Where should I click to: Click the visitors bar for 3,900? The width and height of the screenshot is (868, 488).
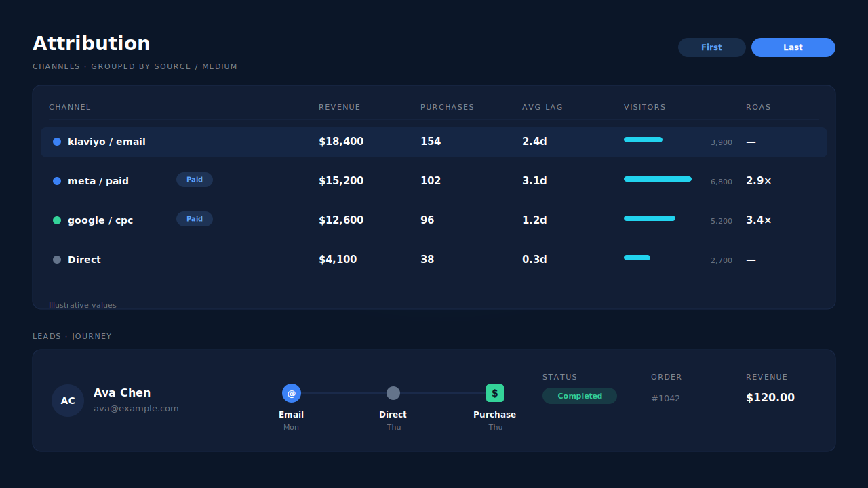643,140
